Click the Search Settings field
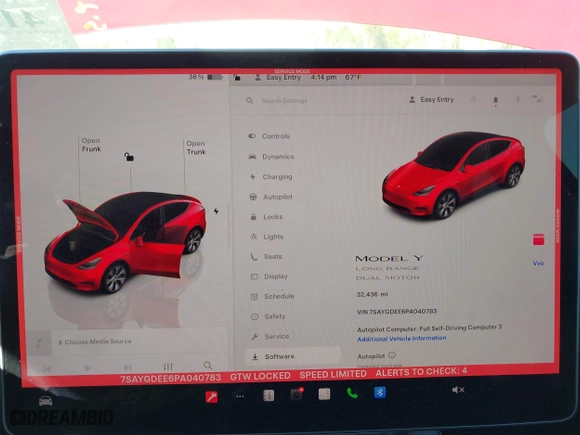The height and width of the screenshot is (435, 580). coord(284,101)
